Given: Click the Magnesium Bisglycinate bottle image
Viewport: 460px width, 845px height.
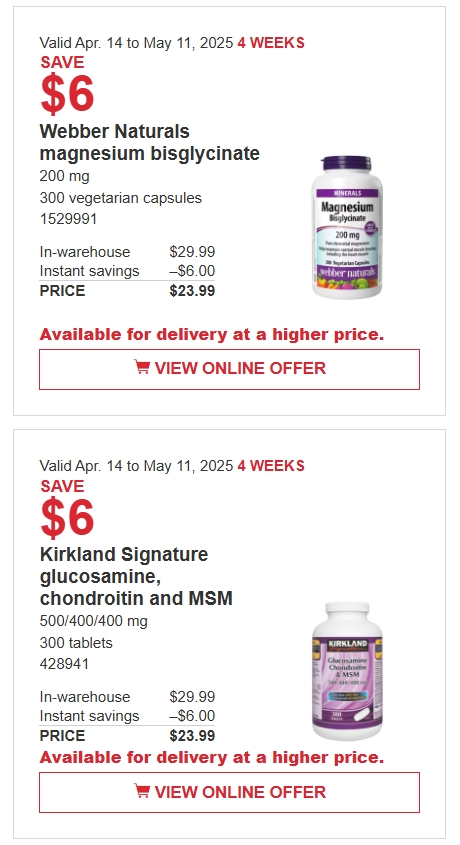Looking at the screenshot, I should pos(347,227).
